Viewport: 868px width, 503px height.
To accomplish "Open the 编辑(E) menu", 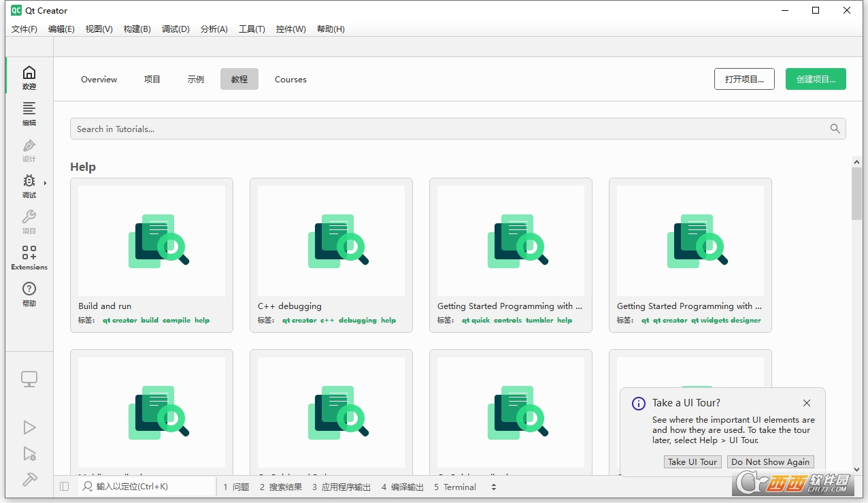I will (61, 29).
